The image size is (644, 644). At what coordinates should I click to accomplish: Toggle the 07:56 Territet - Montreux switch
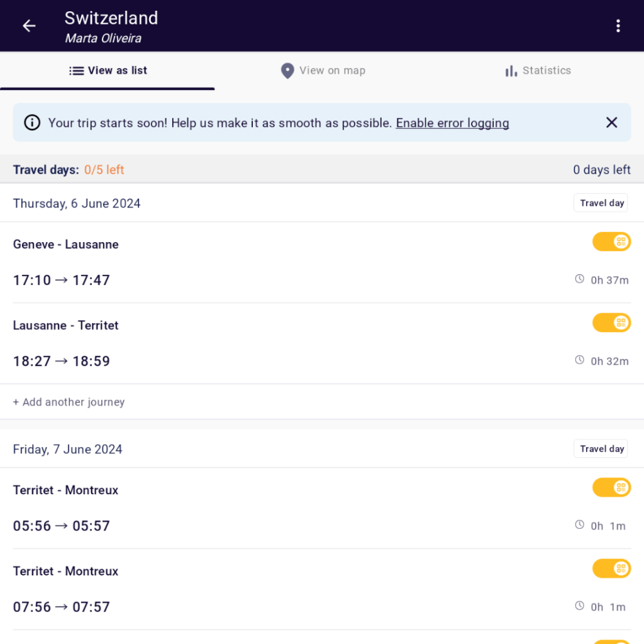pyautogui.click(x=611, y=569)
